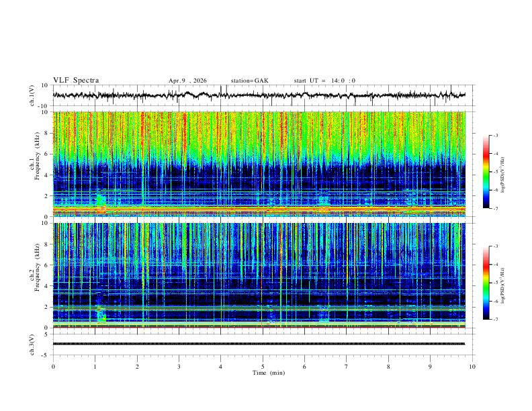Click the 'Time (min)' axis label
This screenshot has width=532, height=411.
click(269, 373)
